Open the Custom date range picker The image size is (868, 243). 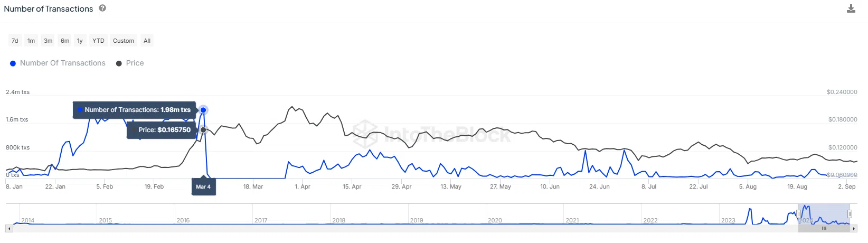[x=124, y=41]
